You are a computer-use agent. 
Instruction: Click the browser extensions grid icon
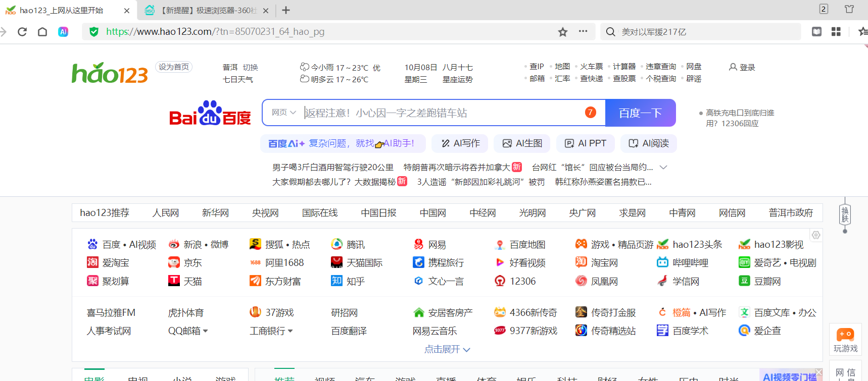(836, 32)
